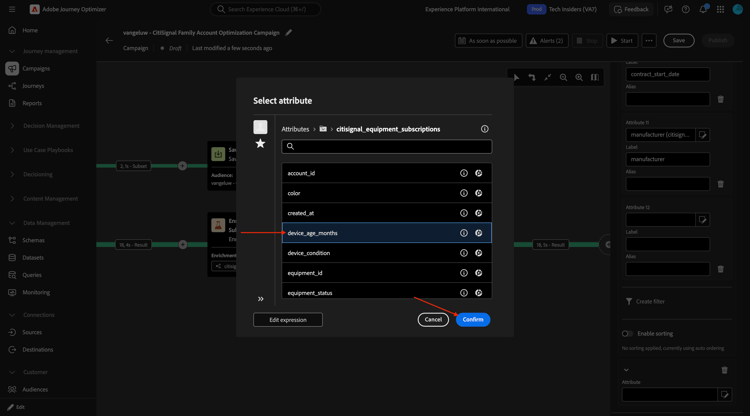Image resolution: width=750 pixels, height=416 pixels.
Task: Click the favorite icon for created_at
Action: tap(478, 213)
